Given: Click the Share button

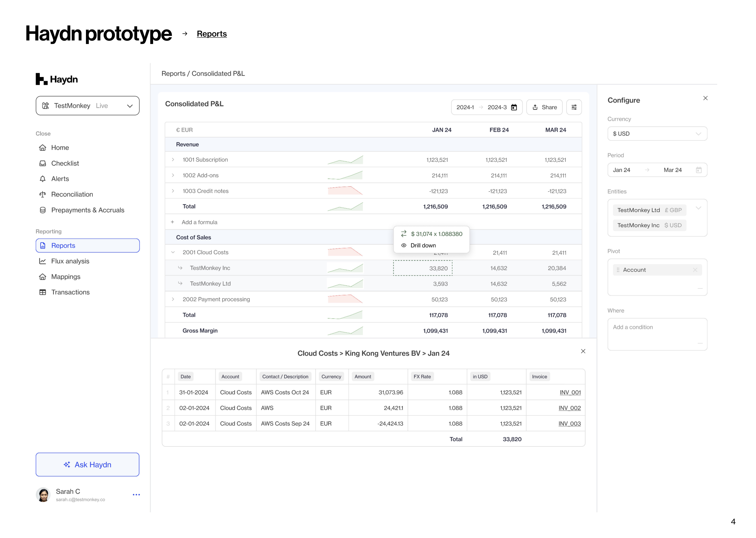Looking at the screenshot, I should tap(544, 107).
